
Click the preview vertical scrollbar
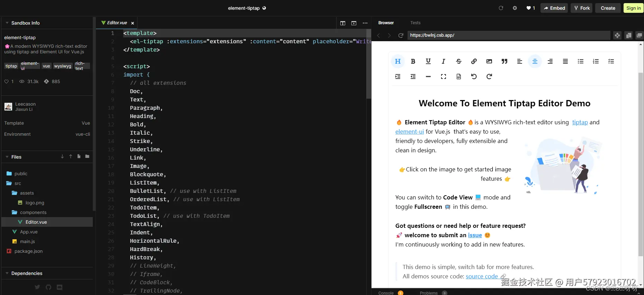pyautogui.click(x=641, y=164)
